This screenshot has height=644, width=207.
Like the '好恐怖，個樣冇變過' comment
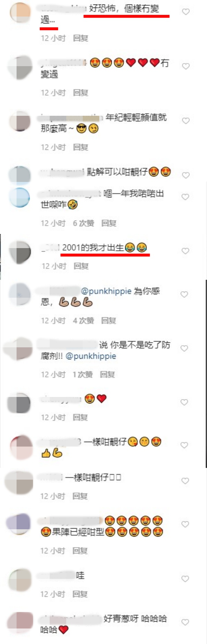(186, 12)
